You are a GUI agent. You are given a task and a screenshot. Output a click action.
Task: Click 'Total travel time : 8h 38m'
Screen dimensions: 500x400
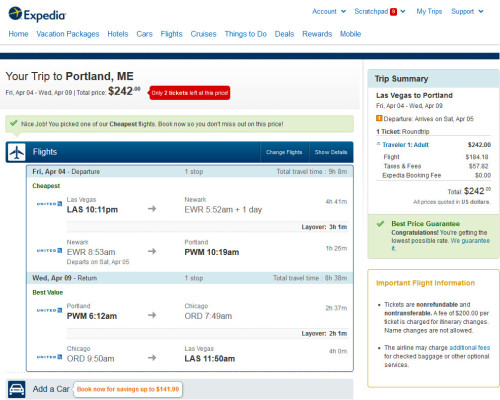[x=310, y=278]
